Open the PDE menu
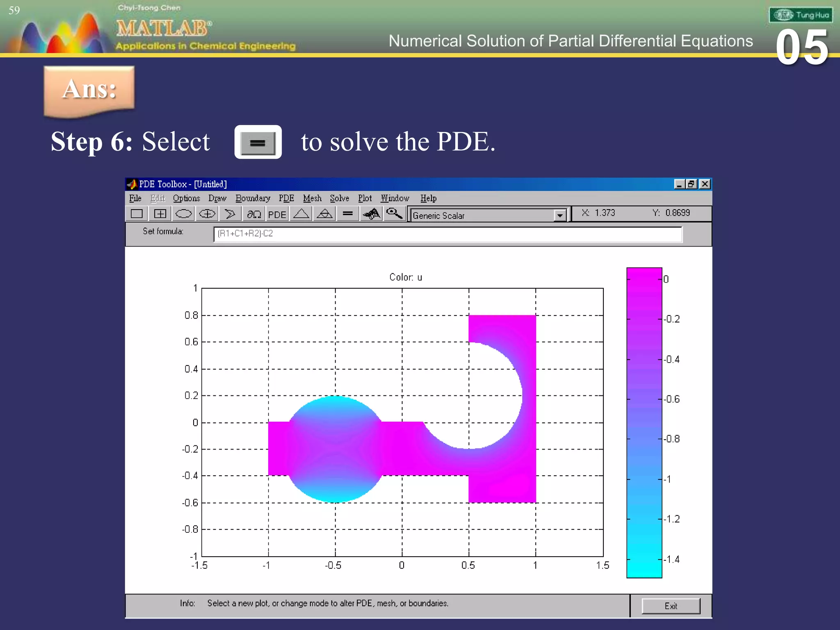840x630 pixels. (286, 199)
